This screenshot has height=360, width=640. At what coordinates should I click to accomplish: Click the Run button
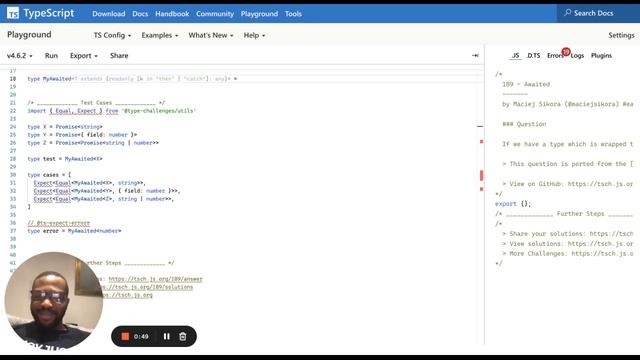coord(51,56)
